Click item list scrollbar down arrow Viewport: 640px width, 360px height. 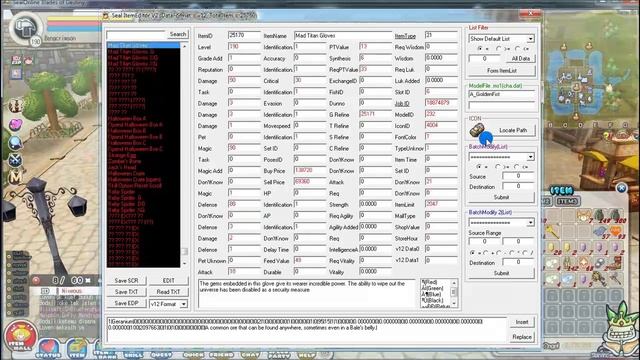[x=184, y=264]
